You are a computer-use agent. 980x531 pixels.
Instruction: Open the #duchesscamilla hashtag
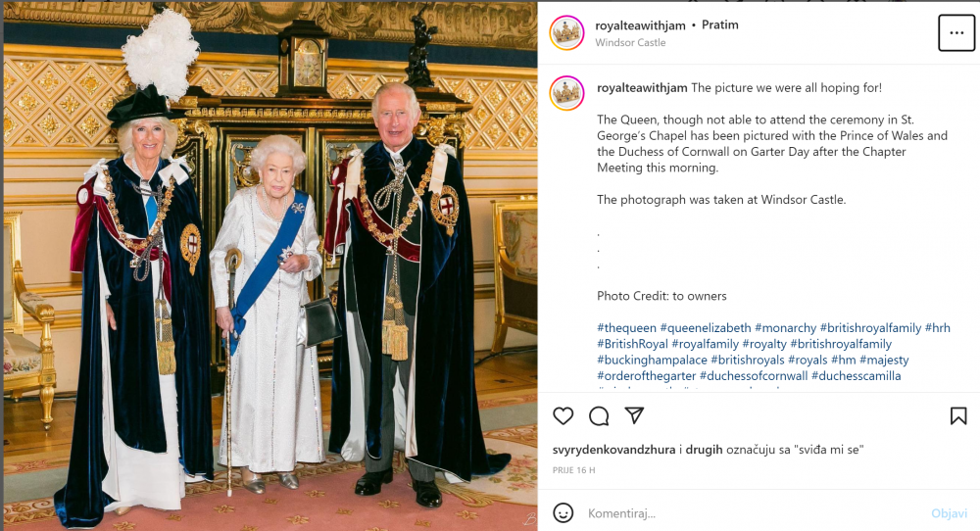[x=856, y=376]
